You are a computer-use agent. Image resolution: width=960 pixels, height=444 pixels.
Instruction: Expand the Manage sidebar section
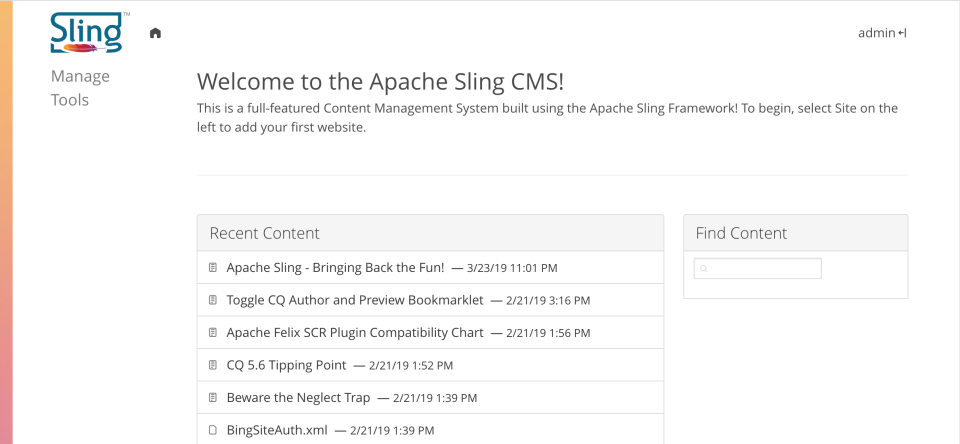click(80, 77)
